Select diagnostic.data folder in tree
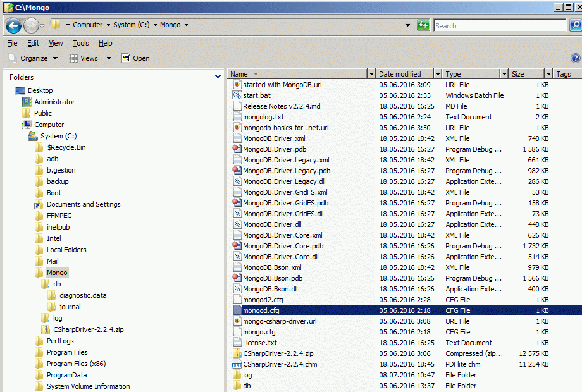Screen dimensions: 582x392 83,295
